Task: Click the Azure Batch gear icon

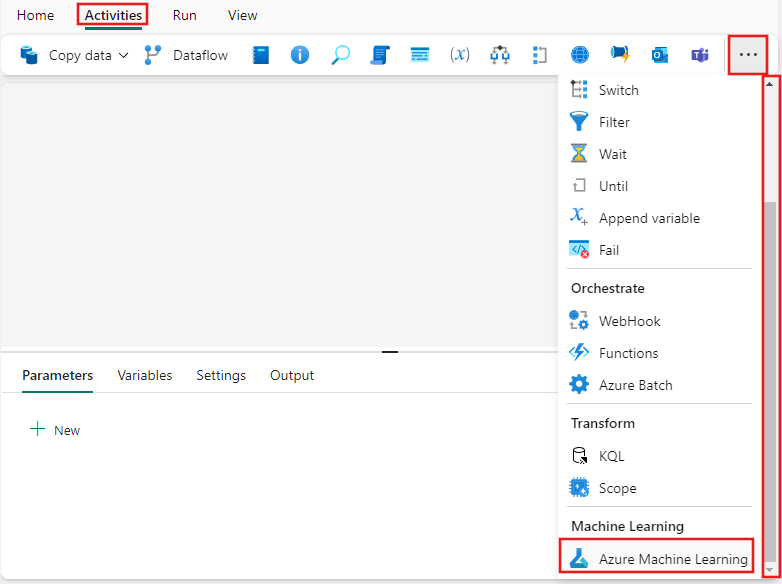Action: (x=579, y=385)
